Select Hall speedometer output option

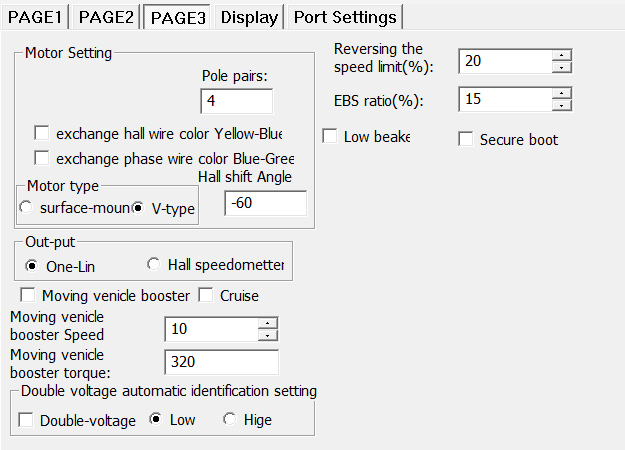point(153,265)
